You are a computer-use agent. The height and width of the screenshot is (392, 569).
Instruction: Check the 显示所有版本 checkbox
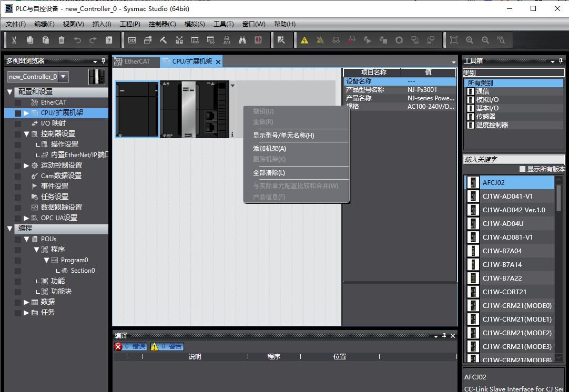pos(522,169)
